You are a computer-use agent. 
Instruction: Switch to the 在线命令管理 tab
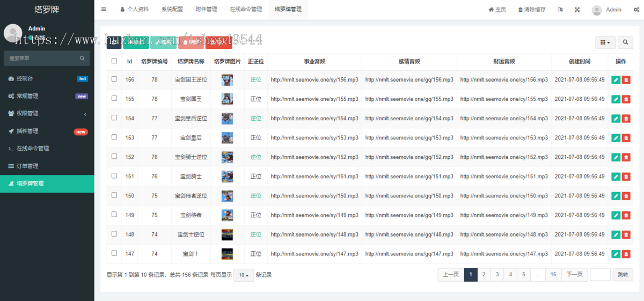[x=246, y=10]
